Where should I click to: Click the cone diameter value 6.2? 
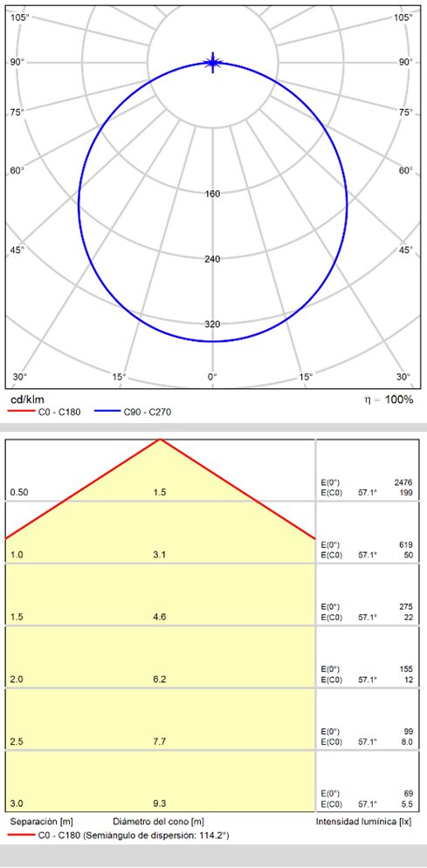(x=160, y=680)
